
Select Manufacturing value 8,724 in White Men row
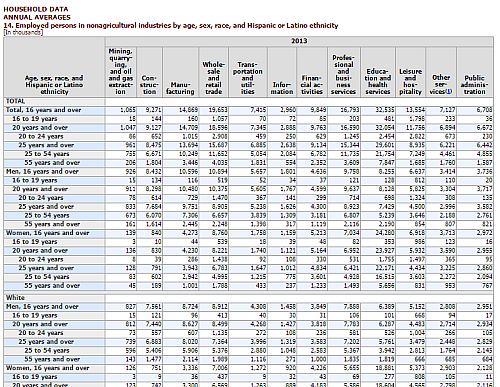click(x=190, y=306)
